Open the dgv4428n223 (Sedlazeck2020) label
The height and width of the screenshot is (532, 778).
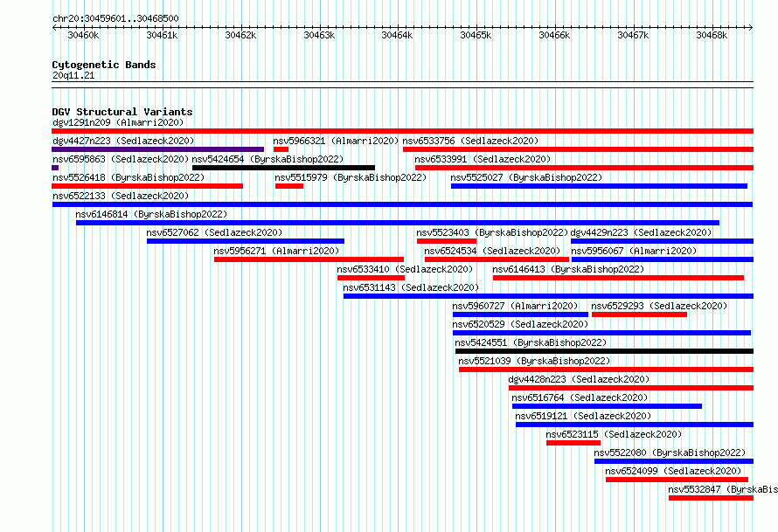tap(579, 379)
